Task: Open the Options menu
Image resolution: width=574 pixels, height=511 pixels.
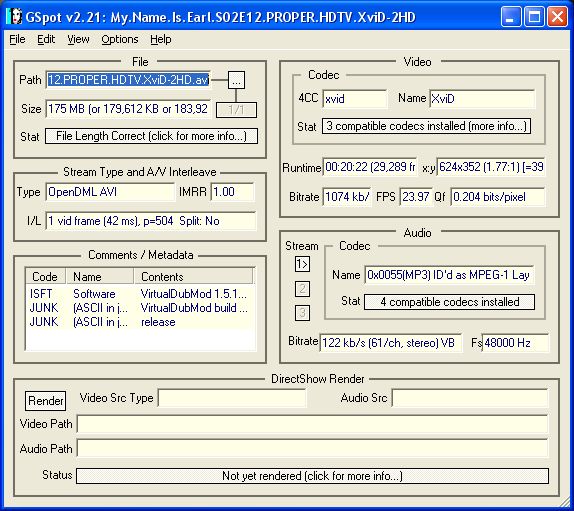Action: click(x=120, y=39)
